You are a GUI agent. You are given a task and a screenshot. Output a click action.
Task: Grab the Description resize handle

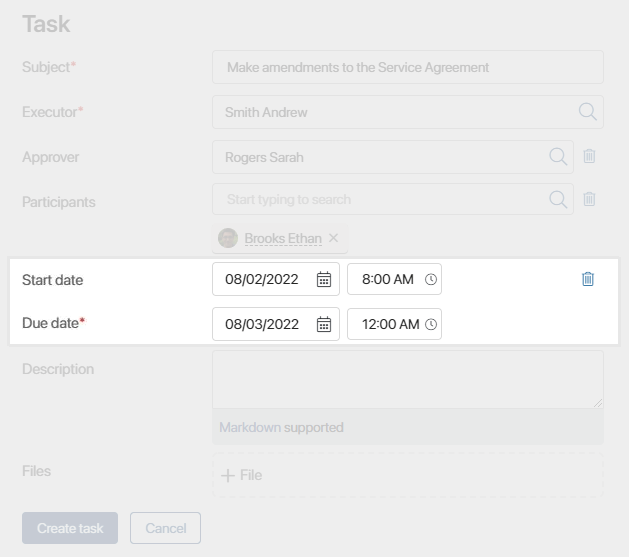598,403
